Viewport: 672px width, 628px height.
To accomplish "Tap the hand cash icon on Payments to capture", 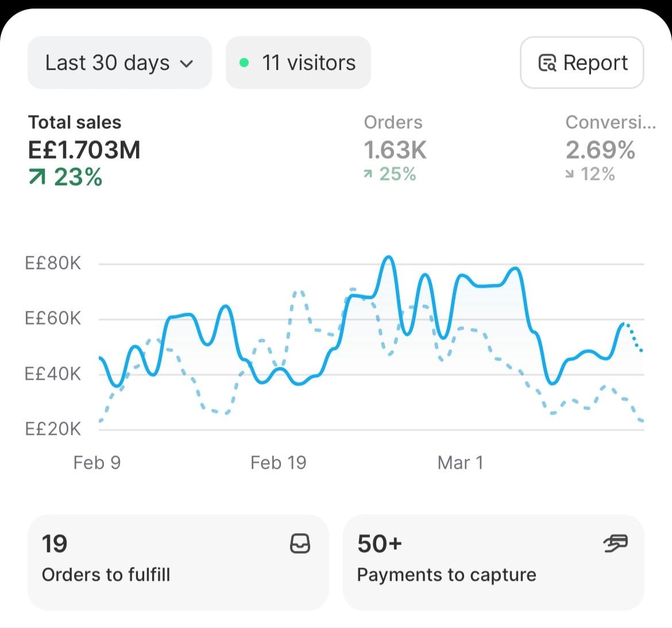I will (x=615, y=543).
